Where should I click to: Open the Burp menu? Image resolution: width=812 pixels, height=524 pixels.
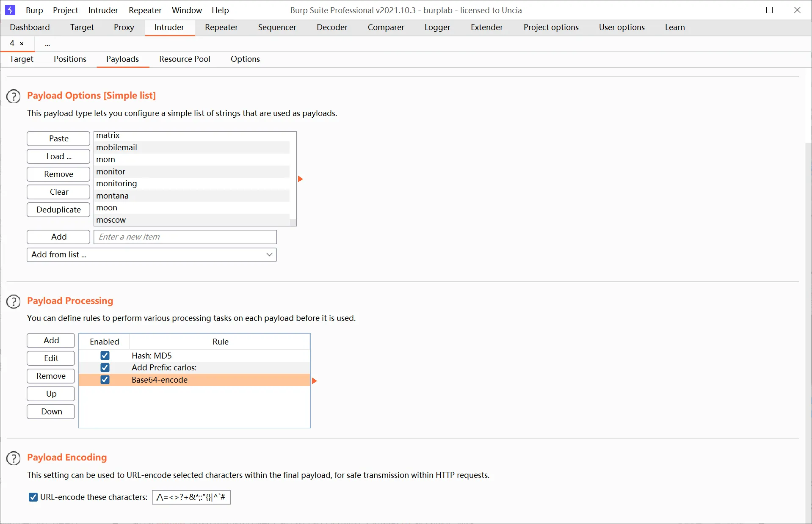tap(34, 10)
